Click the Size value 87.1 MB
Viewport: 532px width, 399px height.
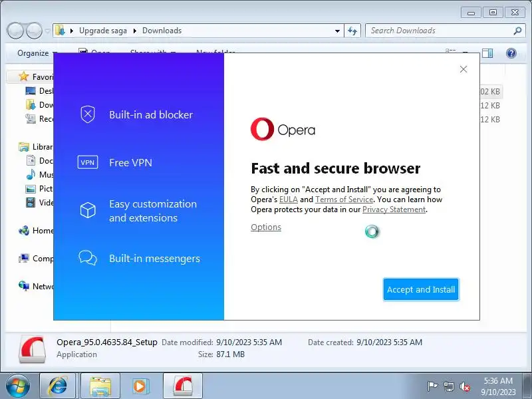(x=230, y=354)
